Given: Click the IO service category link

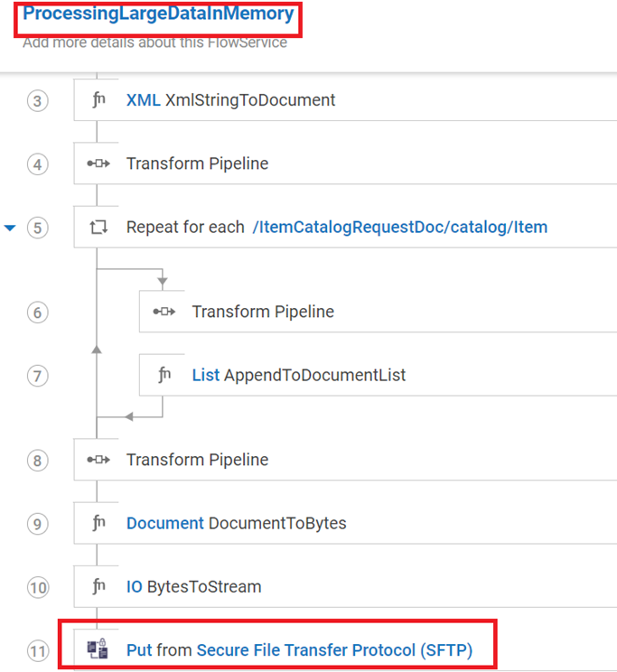Looking at the screenshot, I should (x=135, y=587).
